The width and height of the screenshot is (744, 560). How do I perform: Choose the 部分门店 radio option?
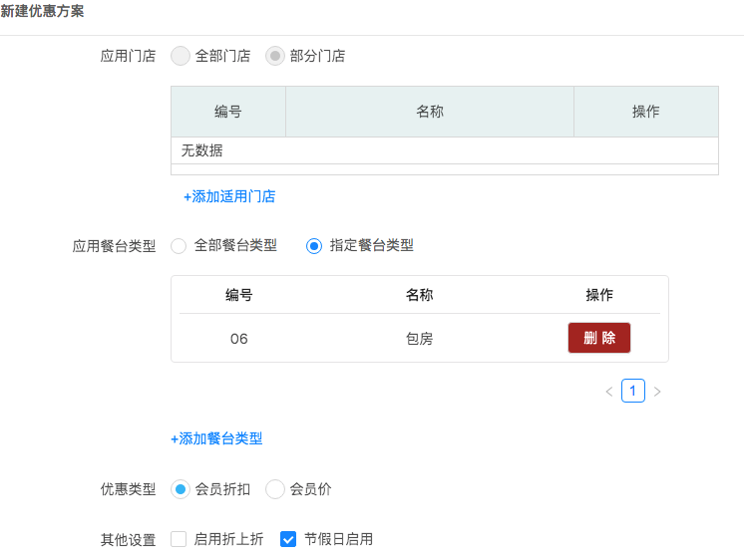pyautogui.click(x=275, y=56)
